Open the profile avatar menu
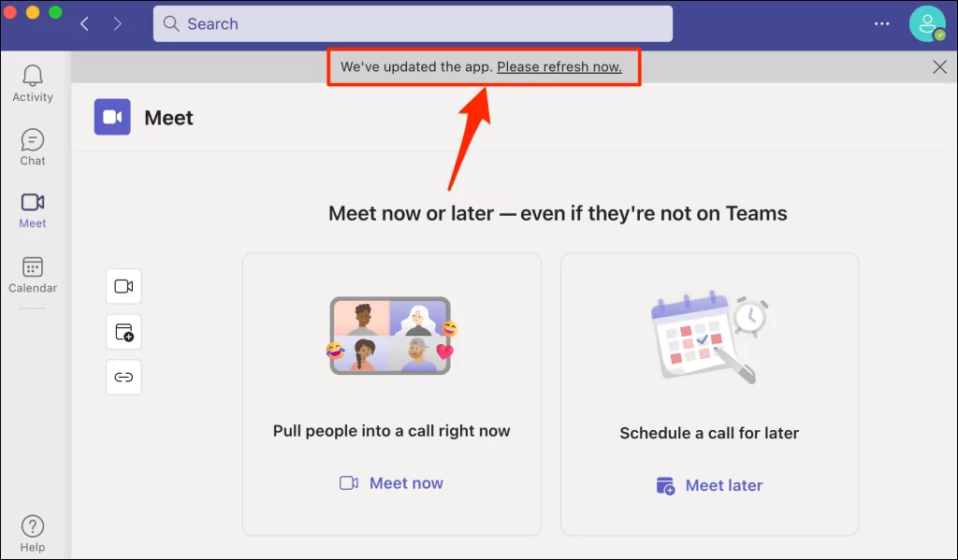The image size is (958, 560). tap(927, 23)
